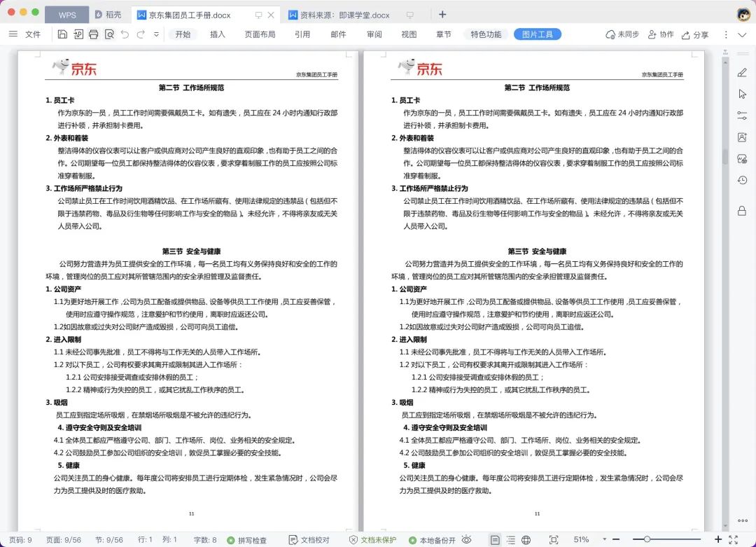756x547 pixels.
Task: Toggle local backup 本地备份开 indicator
Action: [432, 540]
